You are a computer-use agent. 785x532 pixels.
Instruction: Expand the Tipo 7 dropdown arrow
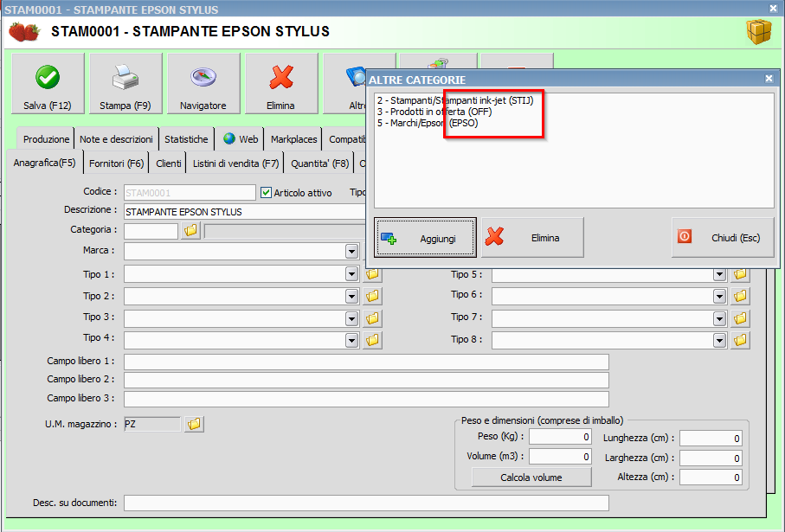[719, 318]
